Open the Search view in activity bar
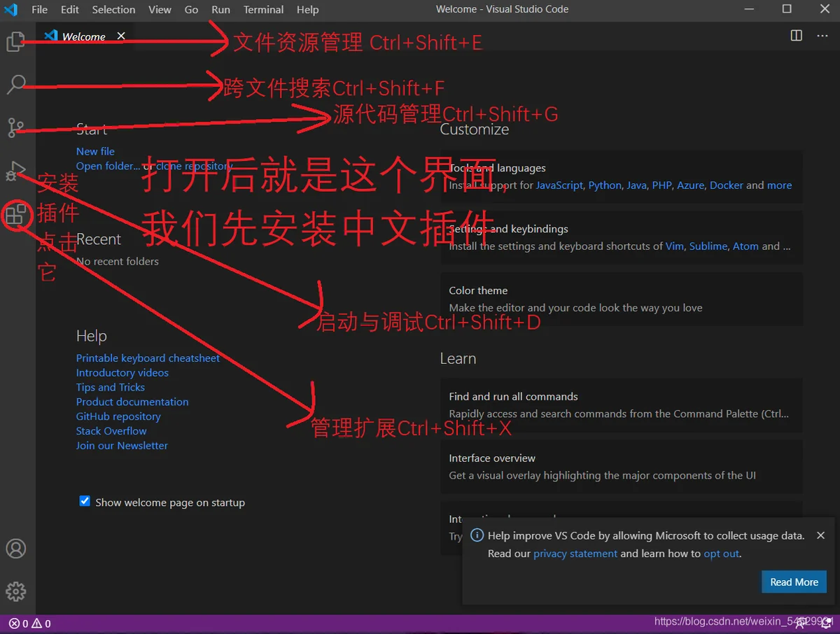Viewport: 840px width, 634px height. [x=15, y=85]
